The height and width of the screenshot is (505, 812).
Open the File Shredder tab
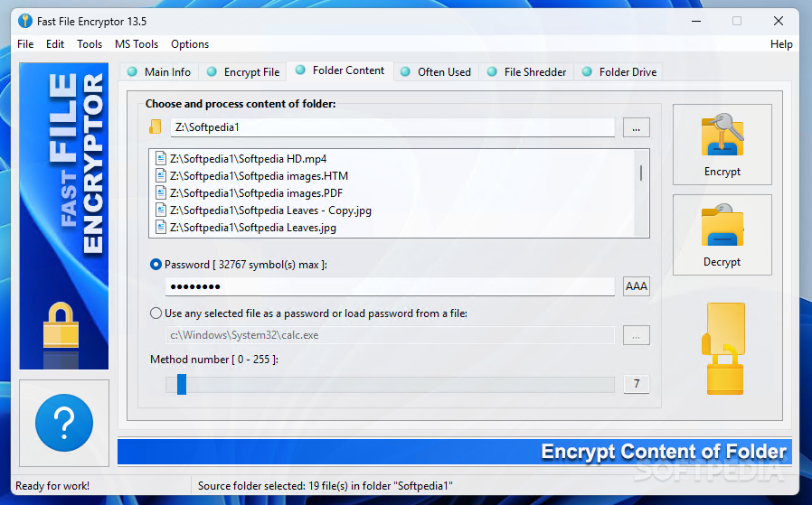526,72
